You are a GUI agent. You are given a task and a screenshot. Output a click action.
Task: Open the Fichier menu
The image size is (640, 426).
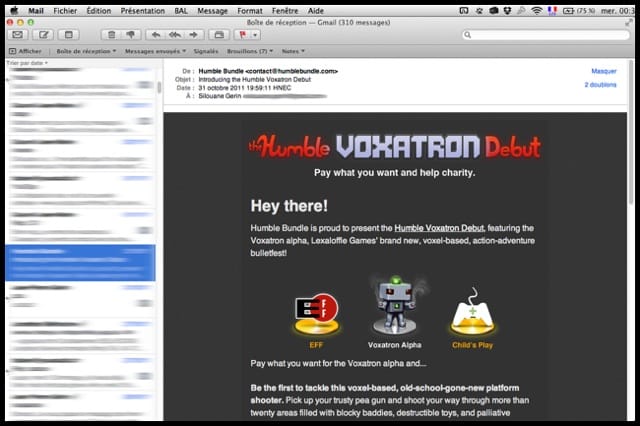click(x=65, y=11)
